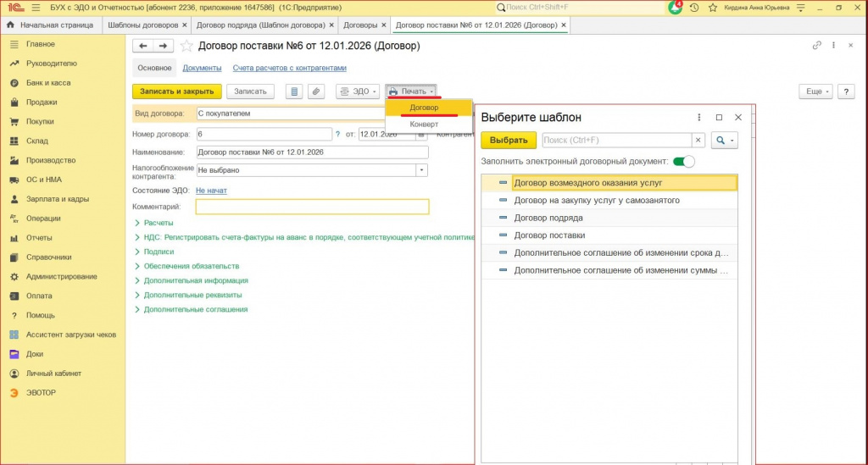Open the Налогообложение контрагента dropdown

tap(421, 170)
